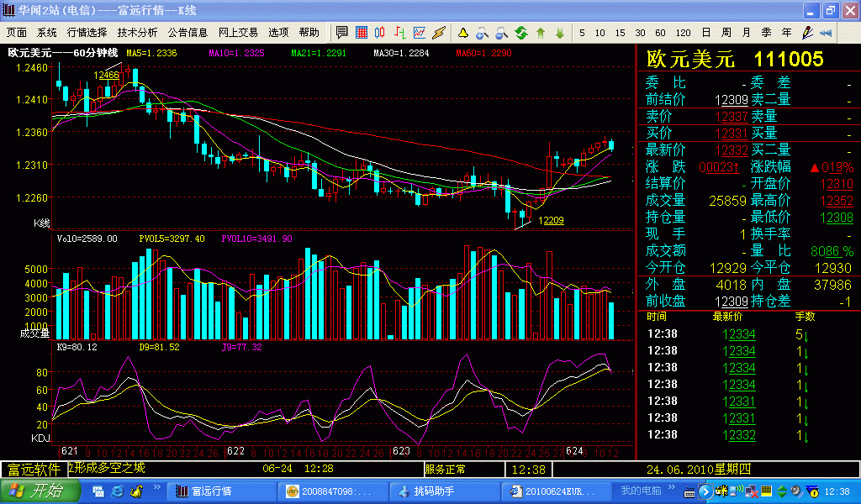Viewport: 861px width, 504px height.
Task: Click the blue rewind arrows icon
Action: (x=826, y=33)
